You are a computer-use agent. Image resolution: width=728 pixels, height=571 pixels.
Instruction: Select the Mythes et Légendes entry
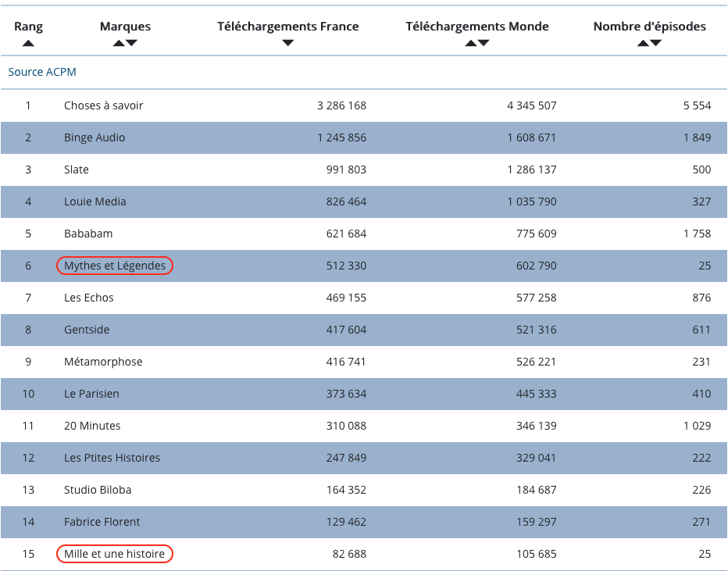[x=115, y=266]
